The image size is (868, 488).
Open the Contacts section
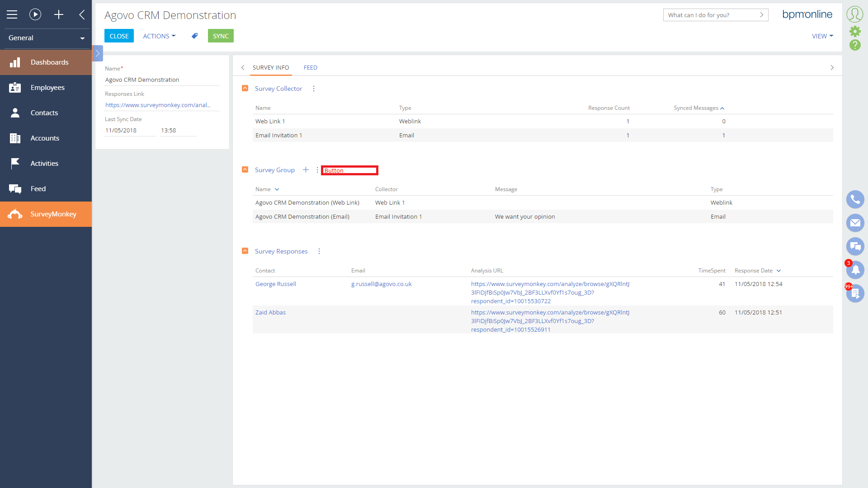(x=45, y=113)
